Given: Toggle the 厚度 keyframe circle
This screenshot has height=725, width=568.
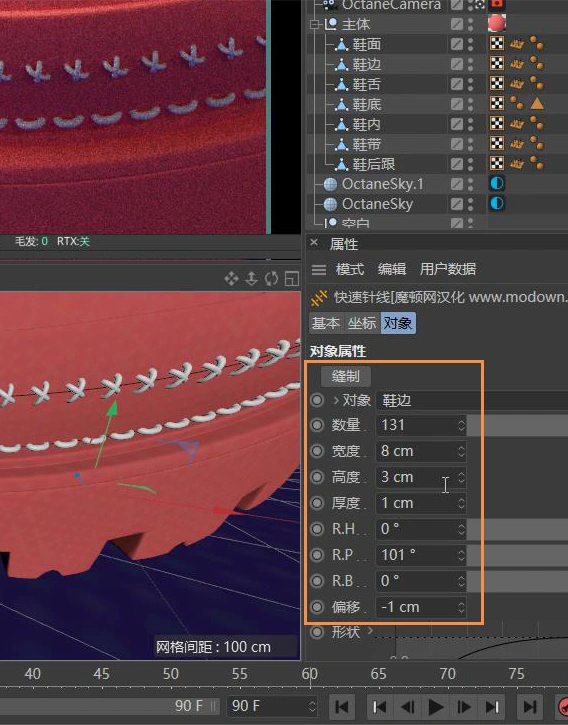Looking at the screenshot, I should pyautogui.click(x=317, y=503).
